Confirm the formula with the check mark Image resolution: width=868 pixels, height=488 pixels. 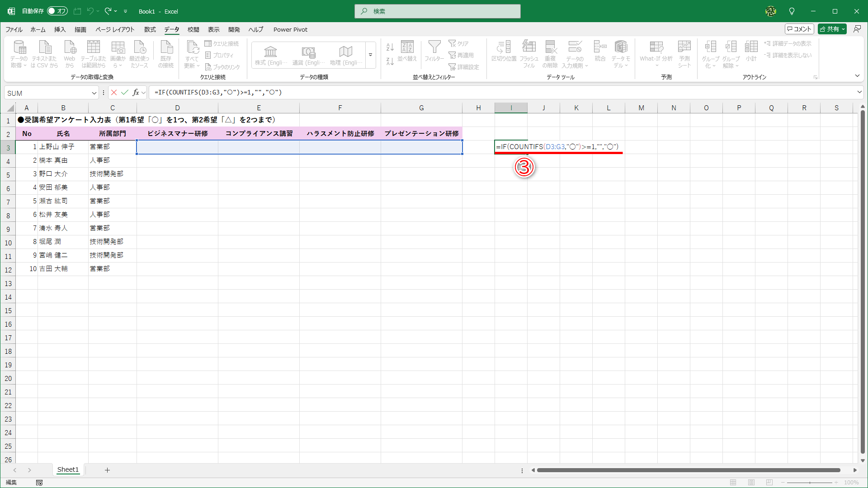[x=125, y=92]
